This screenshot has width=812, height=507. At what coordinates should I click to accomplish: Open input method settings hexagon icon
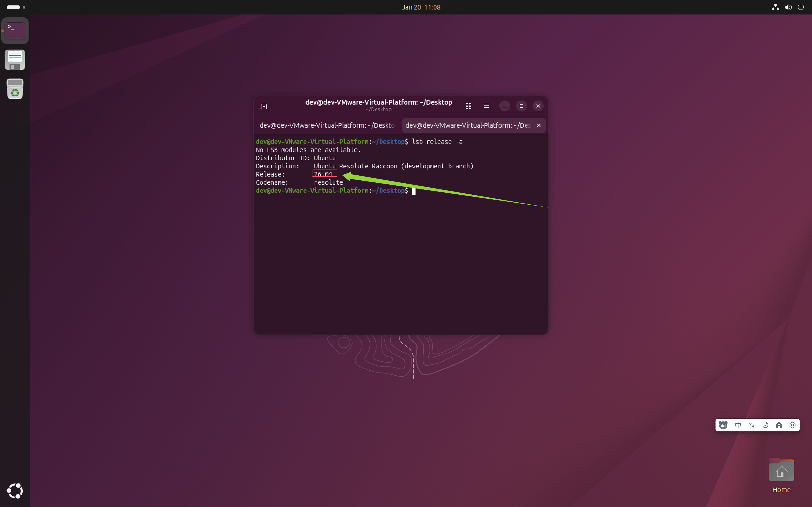coord(793,425)
